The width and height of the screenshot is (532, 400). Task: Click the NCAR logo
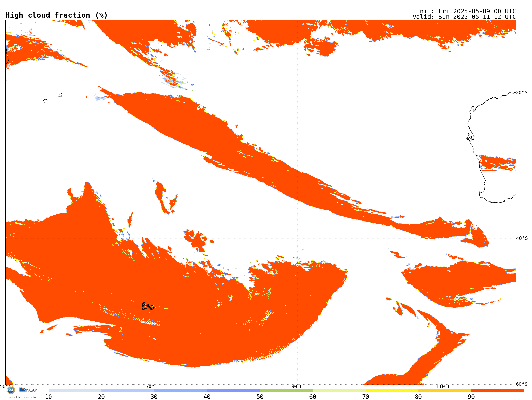click(28, 390)
